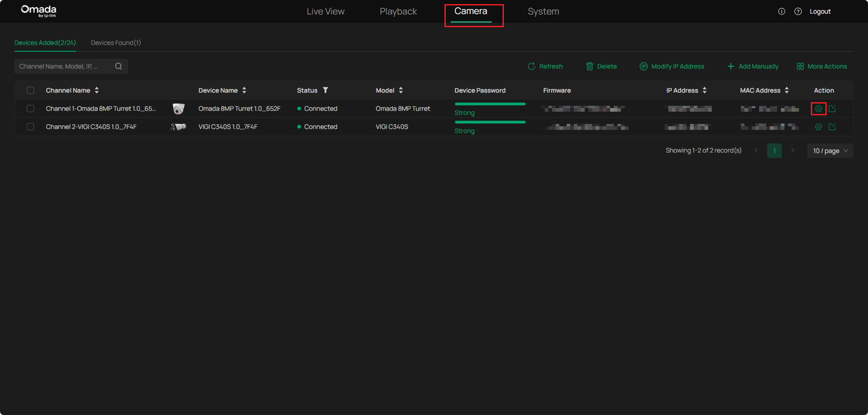Click the search magnifier icon
868x415 pixels.
click(118, 66)
